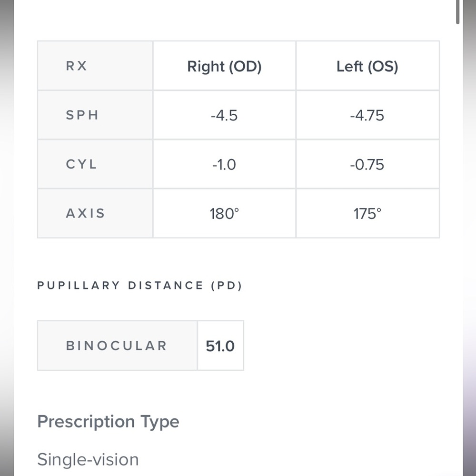The image size is (476, 476).
Task: Select the AXIS row label
Action: [x=95, y=213]
